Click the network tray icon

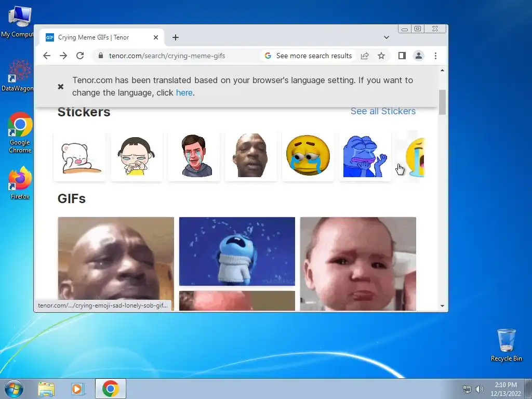point(467,389)
